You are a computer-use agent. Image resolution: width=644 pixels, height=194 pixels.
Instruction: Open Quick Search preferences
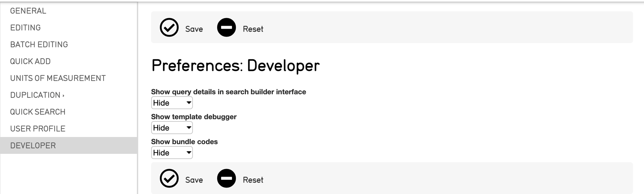point(38,112)
